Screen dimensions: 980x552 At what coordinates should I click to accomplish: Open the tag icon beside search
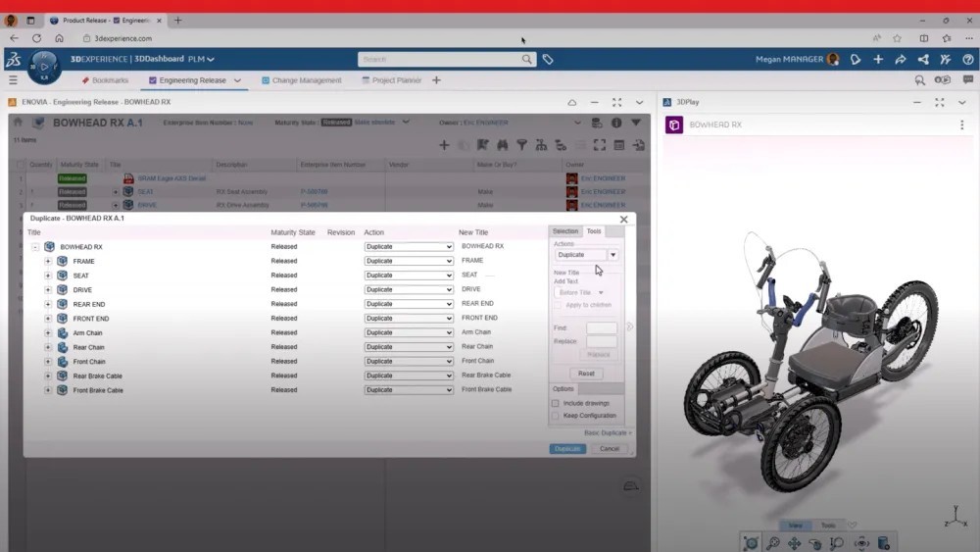pyautogui.click(x=548, y=60)
